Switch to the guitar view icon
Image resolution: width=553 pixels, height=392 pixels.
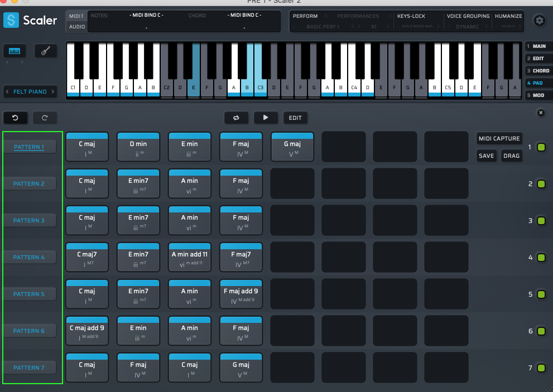pyautogui.click(x=46, y=51)
